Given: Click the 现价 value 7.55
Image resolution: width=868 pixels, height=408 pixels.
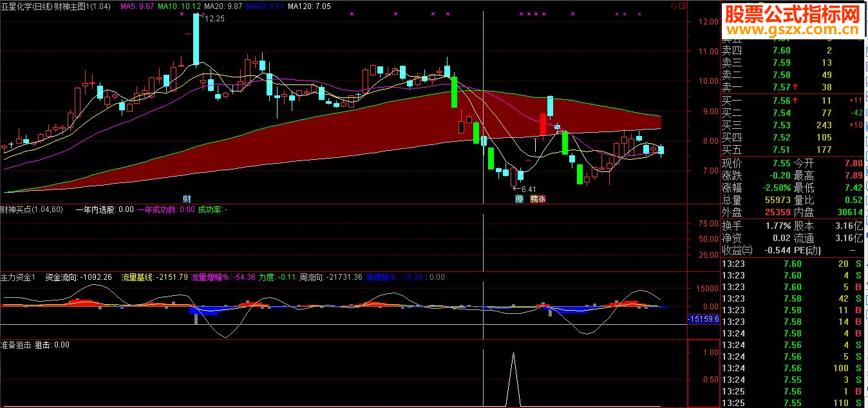Looking at the screenshot, I should pos(781,164).
